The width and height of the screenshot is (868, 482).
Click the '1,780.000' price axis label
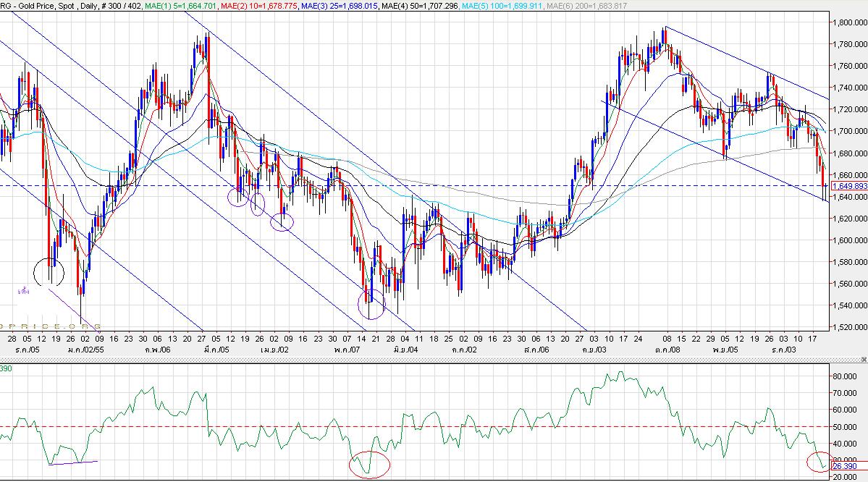pyautogui.click(x=850, y=44)
